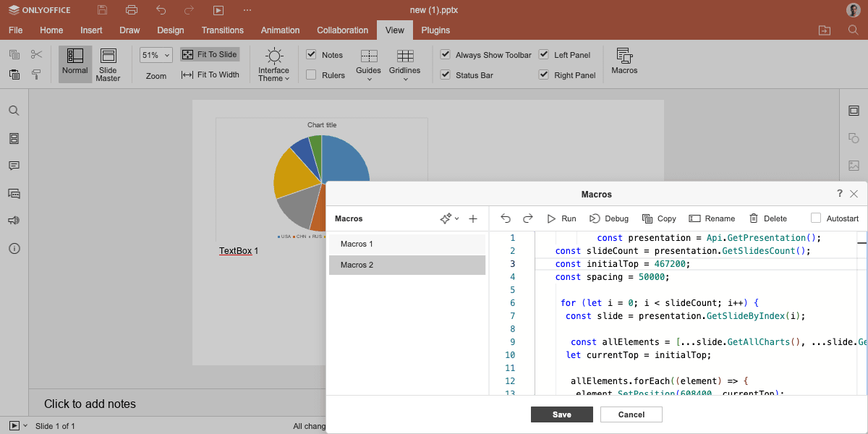Switch to the Animation tab

coord(280,30)
